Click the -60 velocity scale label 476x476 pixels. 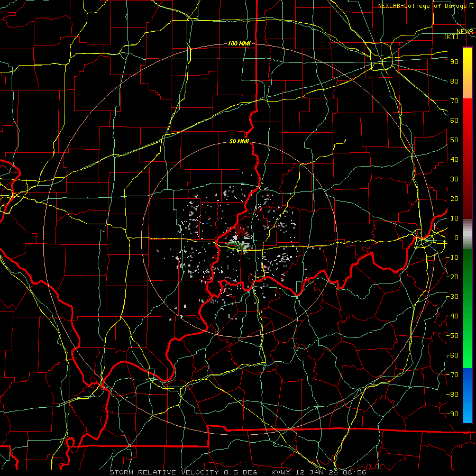click(452, 355)
